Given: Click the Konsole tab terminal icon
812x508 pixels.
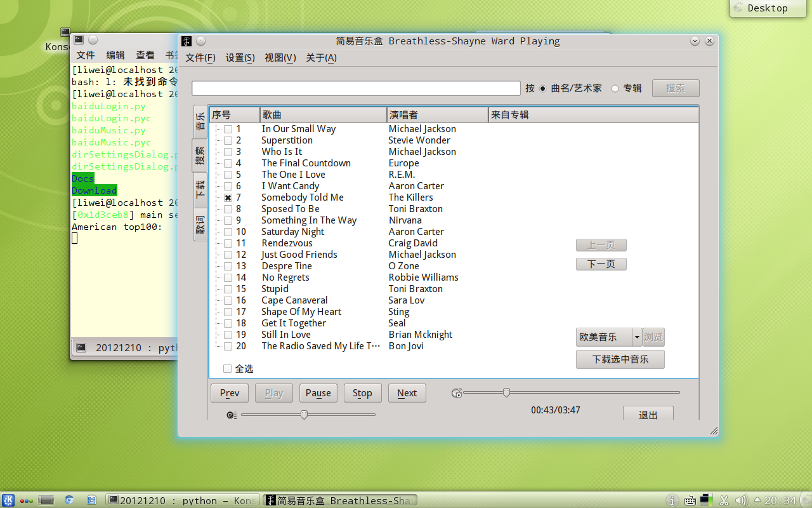Looking at the screenshot, I should pyautogui.click(x=81, y=347).
